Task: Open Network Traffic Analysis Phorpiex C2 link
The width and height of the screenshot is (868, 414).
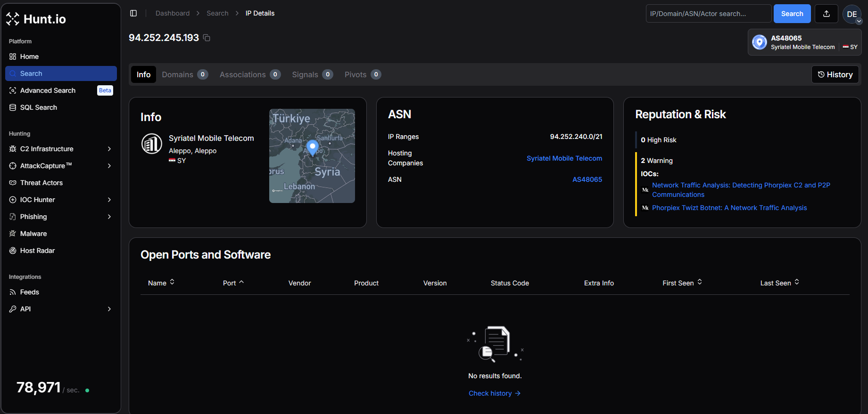Action: (x=741, y=190)
